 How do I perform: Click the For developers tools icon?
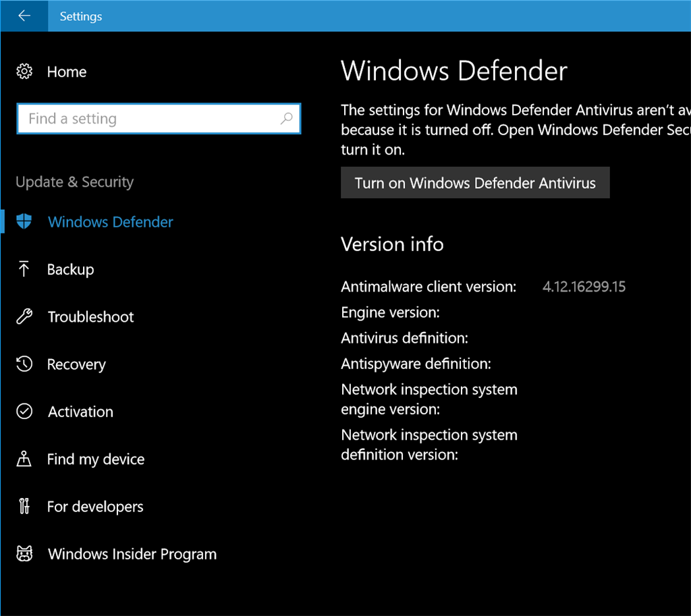pyautogui.click(x=24, y=506)
